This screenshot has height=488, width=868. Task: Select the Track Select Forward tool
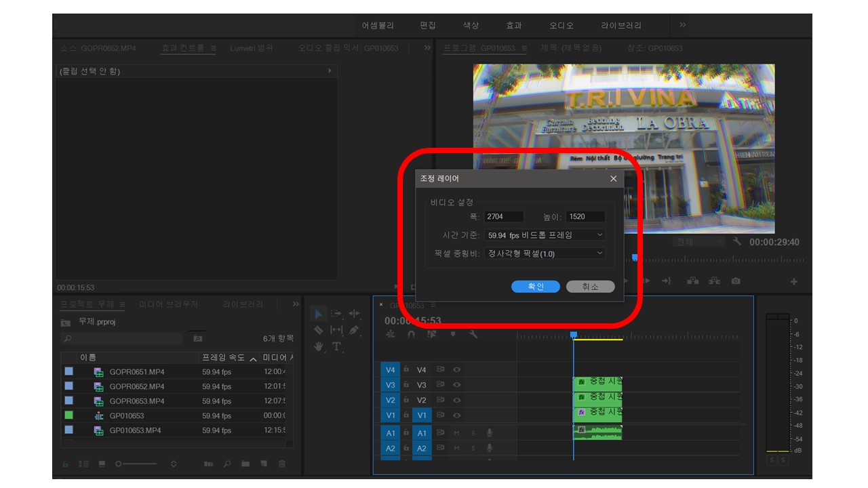pos(336,314)
